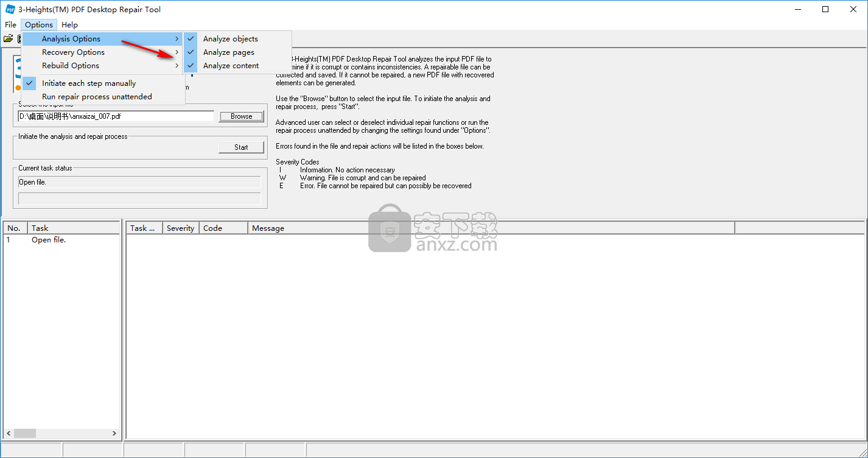Viewport: 868px width, 458px height.
Task: Click left arrow of task list scrollbar
Action: 9,434
